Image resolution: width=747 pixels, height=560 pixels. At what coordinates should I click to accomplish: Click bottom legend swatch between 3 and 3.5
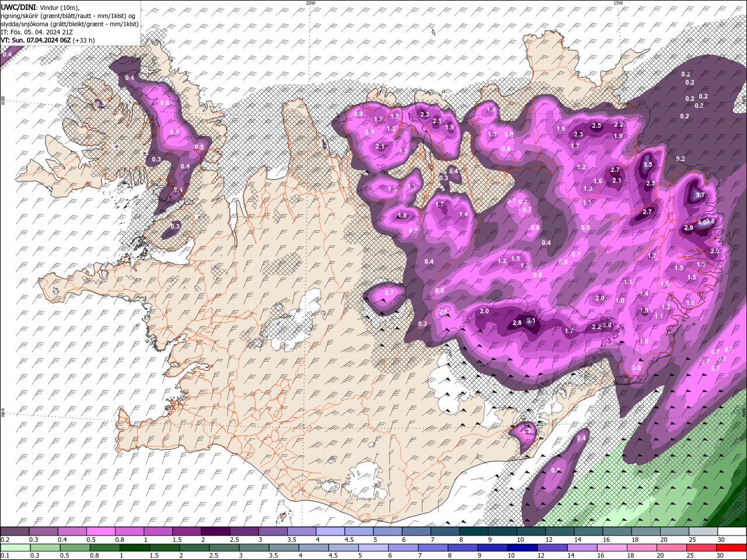pos(253,548)
